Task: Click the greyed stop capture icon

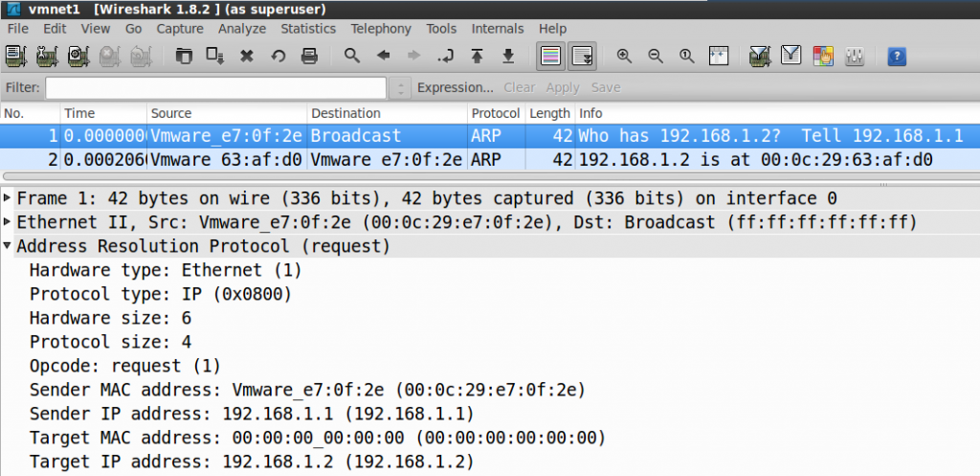Action: pos(109,57)
